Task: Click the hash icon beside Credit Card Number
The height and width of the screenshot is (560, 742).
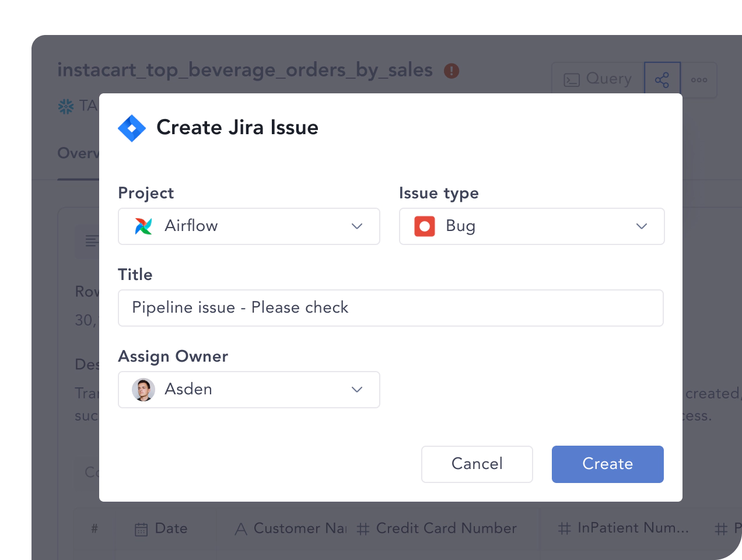Action: tap(363, 529)
